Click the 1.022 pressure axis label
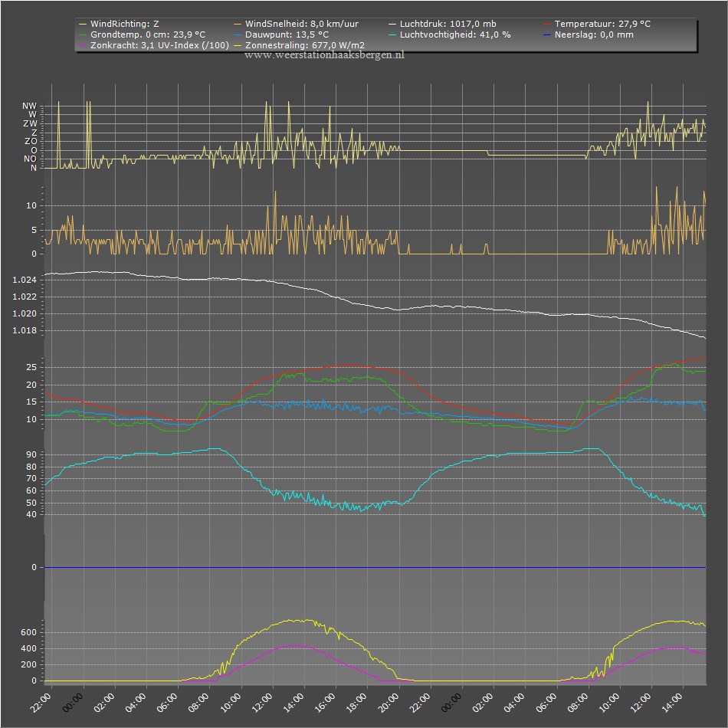The image size is (728, 728). point(25,297)
